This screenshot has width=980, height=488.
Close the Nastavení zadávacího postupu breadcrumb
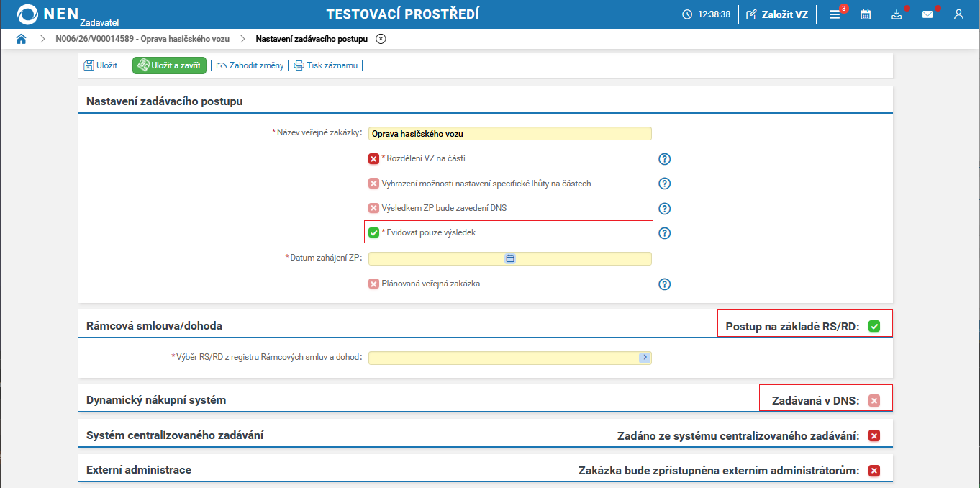[381, 39]
